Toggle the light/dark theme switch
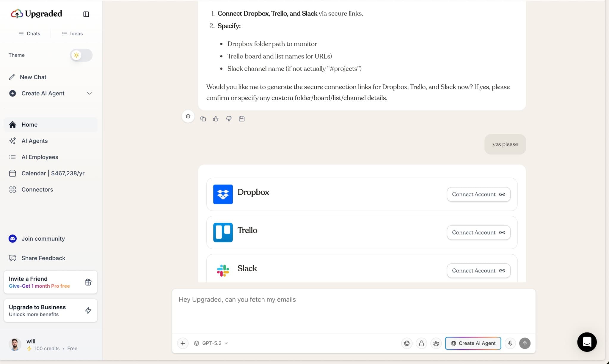 point(81,55)
